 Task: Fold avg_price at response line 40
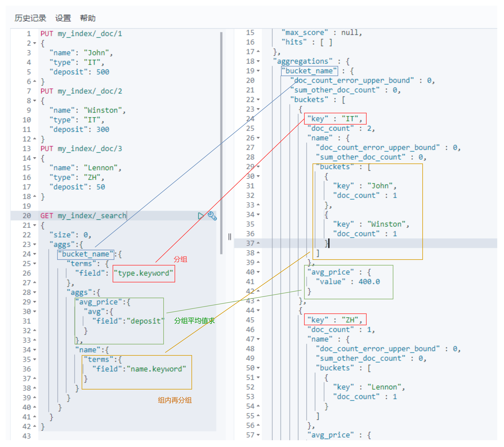coord(258,272)
